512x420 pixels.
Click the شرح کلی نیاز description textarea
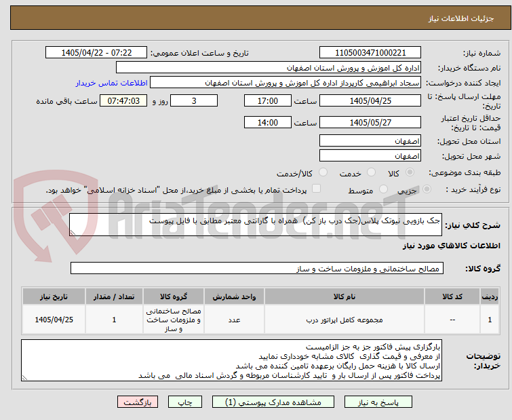(x=256, y=225)
